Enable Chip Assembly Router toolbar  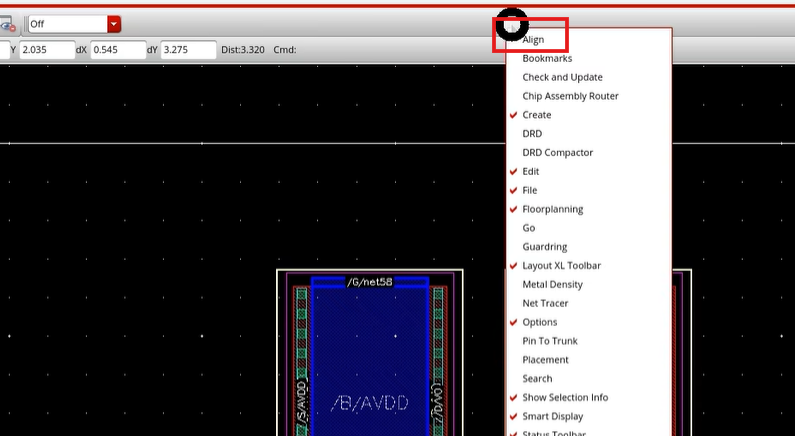(x=589, y=96)
